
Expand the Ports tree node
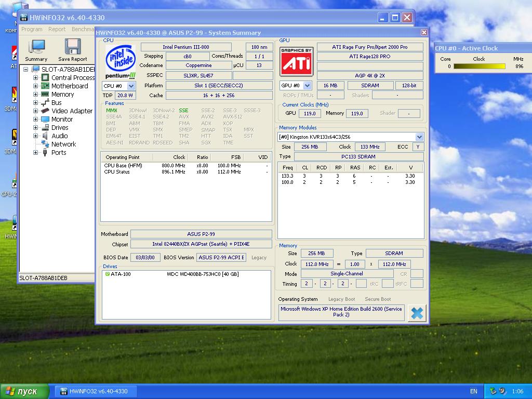pos(36,153)
